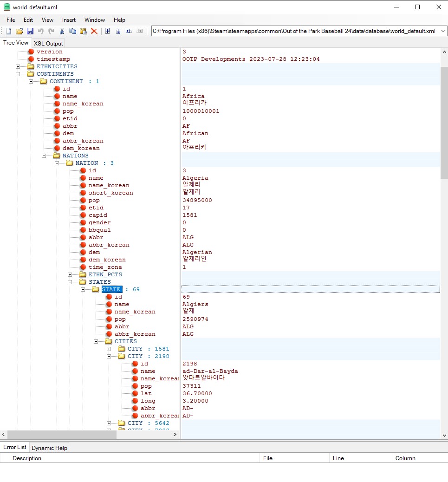Click the move node up toolbar icon
The image size is (448, 482).
coord(107,31)
